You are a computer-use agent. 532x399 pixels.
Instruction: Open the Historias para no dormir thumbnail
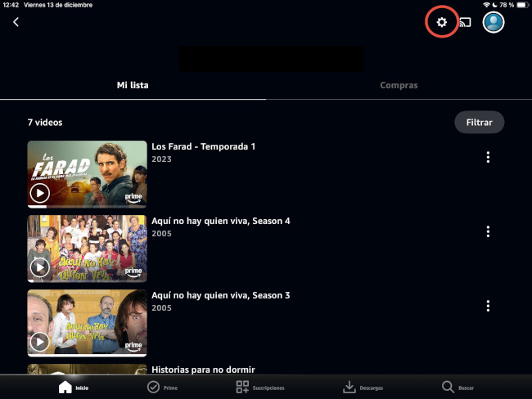pos(87,370)
